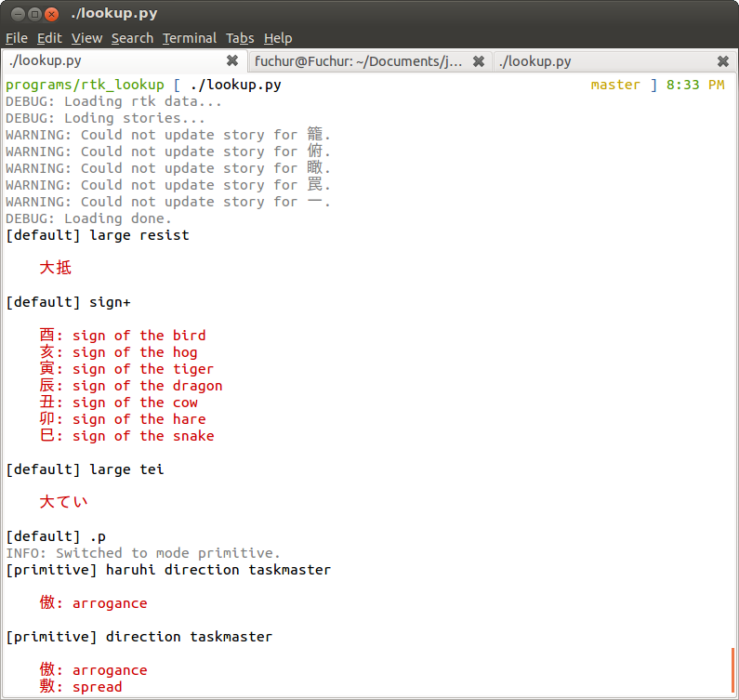Click '[primitive] haruhi direction taskmaster' line
This screenshot has height=700, width=739.
(x=168, y=570)
